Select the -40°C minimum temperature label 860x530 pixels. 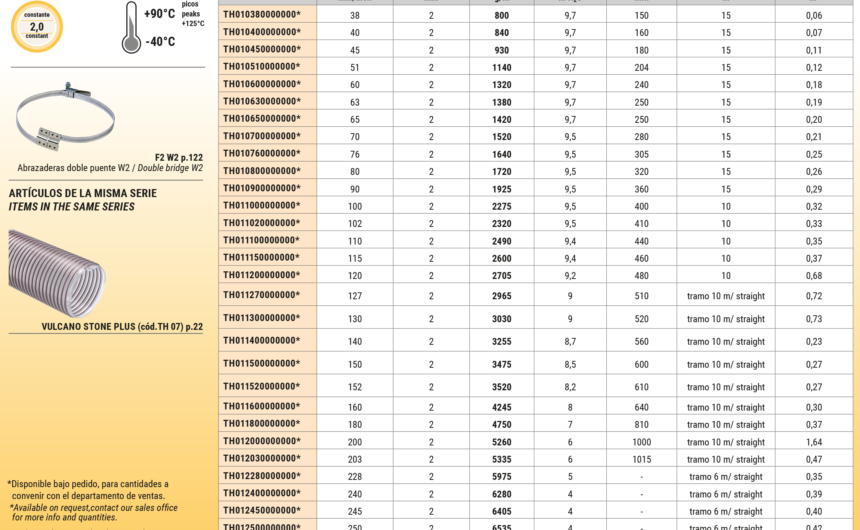(x=159, y=42)
